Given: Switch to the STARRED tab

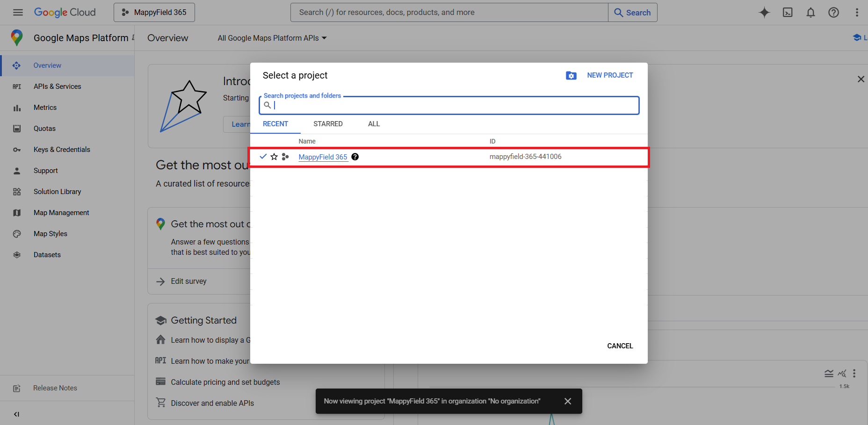Looking at the screenshot, I should 328,124.
